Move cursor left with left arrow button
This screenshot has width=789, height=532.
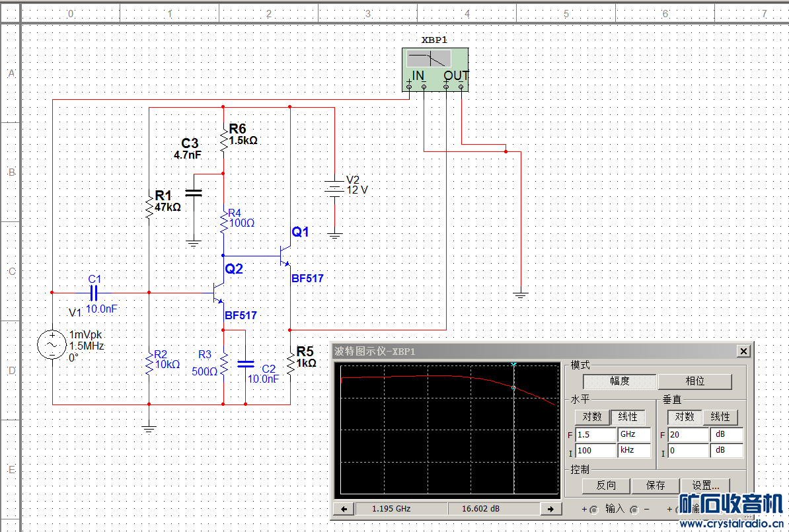pyautogui.click(x=344, y=509)
